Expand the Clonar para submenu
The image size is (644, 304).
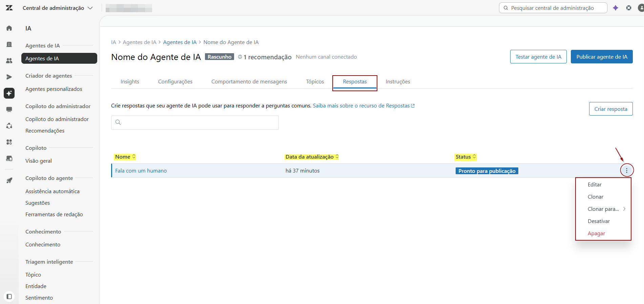pos(603,209)
